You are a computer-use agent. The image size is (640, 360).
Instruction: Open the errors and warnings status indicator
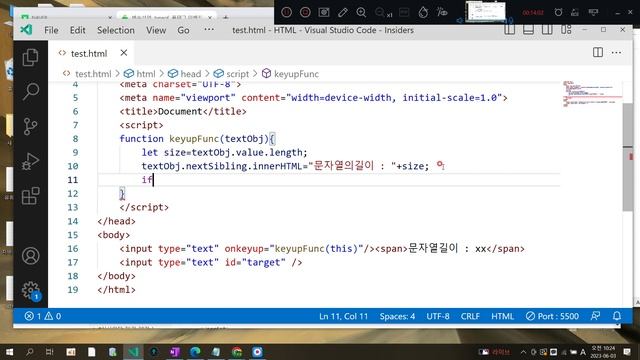click(43, 316)
